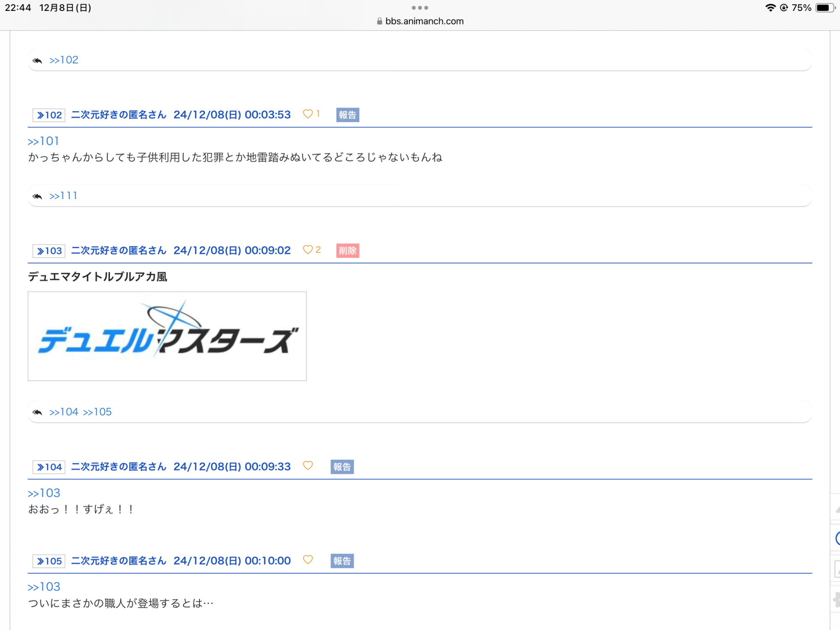The height and width of the screenshot is (630, 840).
Task: Click the status bar clock 22:44
Action: pyautogui.click(x=18, y=8)
